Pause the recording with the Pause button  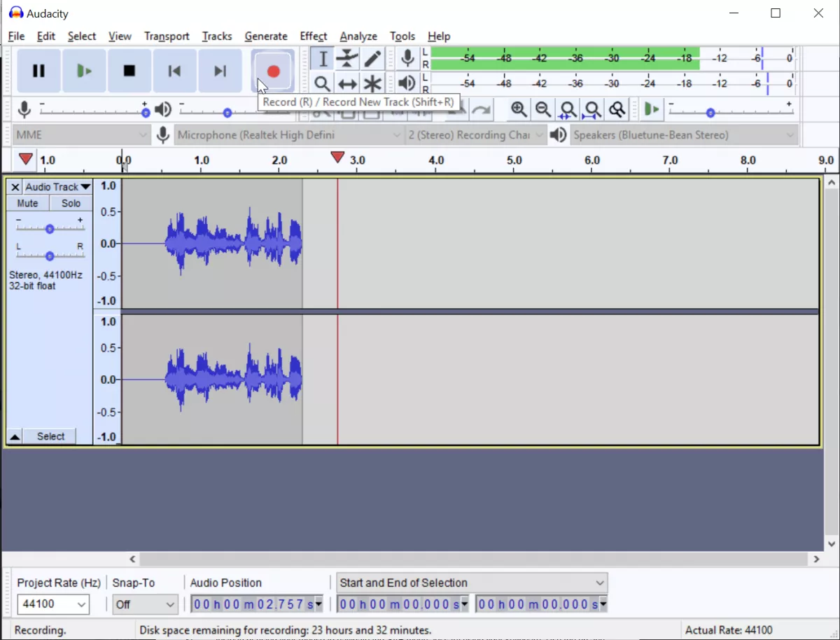(38, 71)
